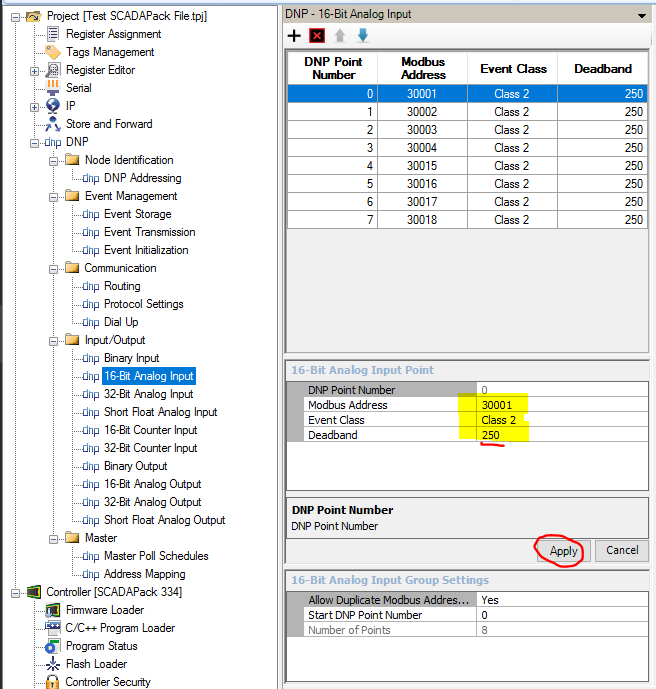The width and height of the screenshot is (656, 689).
Task: Collapse the Node Identification folder
Action: pyautogui.click(x=53, y=161)
